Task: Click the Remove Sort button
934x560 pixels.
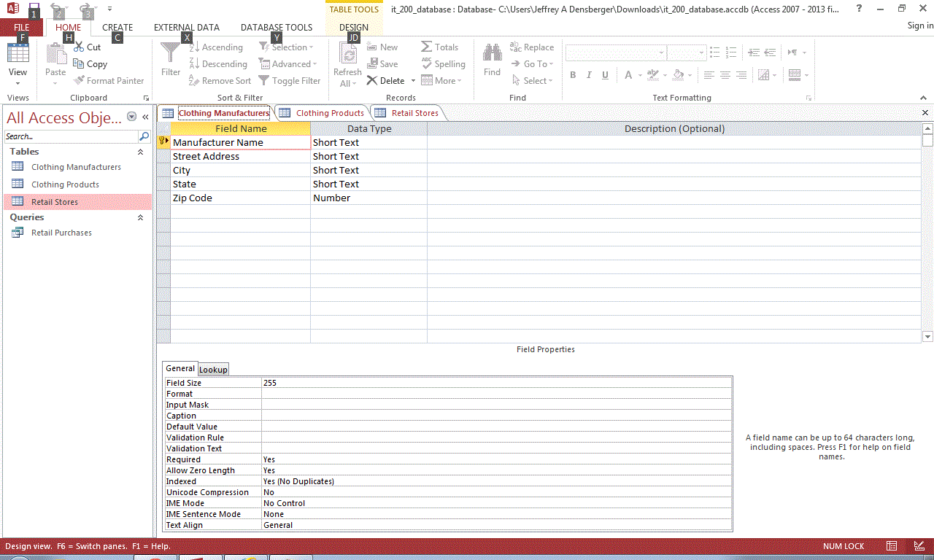Action: [220, 80]
